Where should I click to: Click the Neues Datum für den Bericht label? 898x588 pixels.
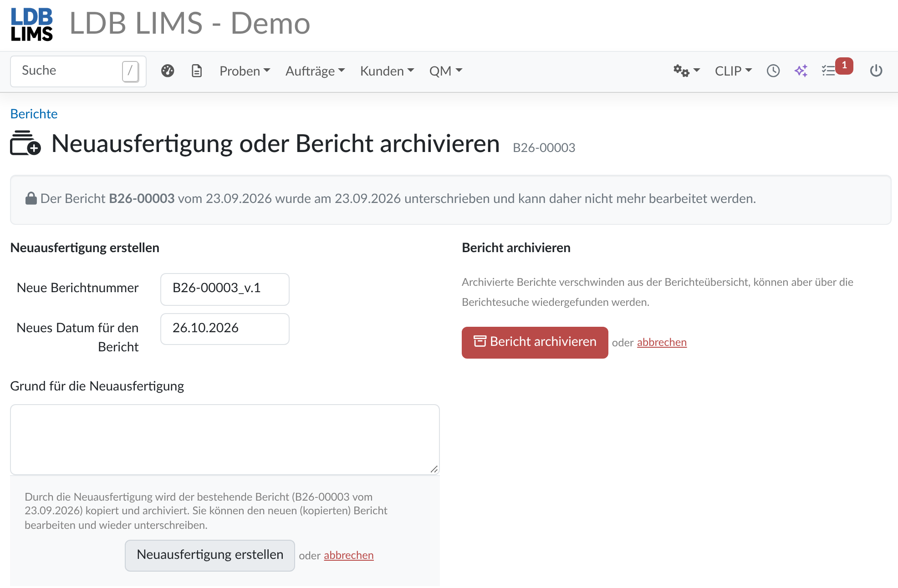78,337
